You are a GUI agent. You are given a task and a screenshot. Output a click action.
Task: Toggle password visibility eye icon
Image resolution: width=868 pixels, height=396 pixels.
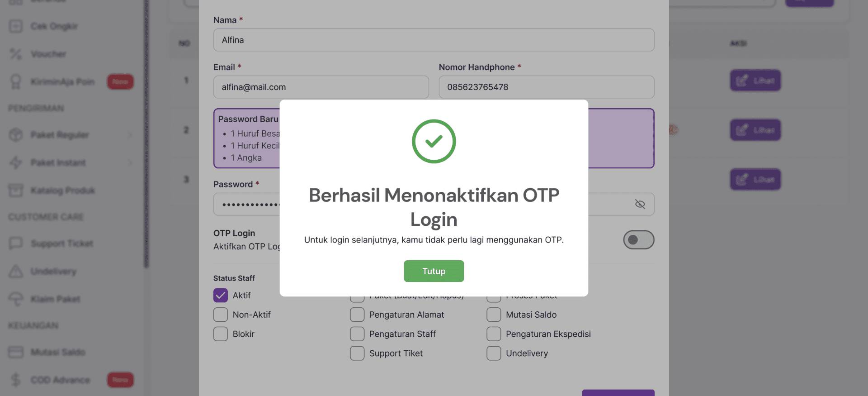point(640,204)
